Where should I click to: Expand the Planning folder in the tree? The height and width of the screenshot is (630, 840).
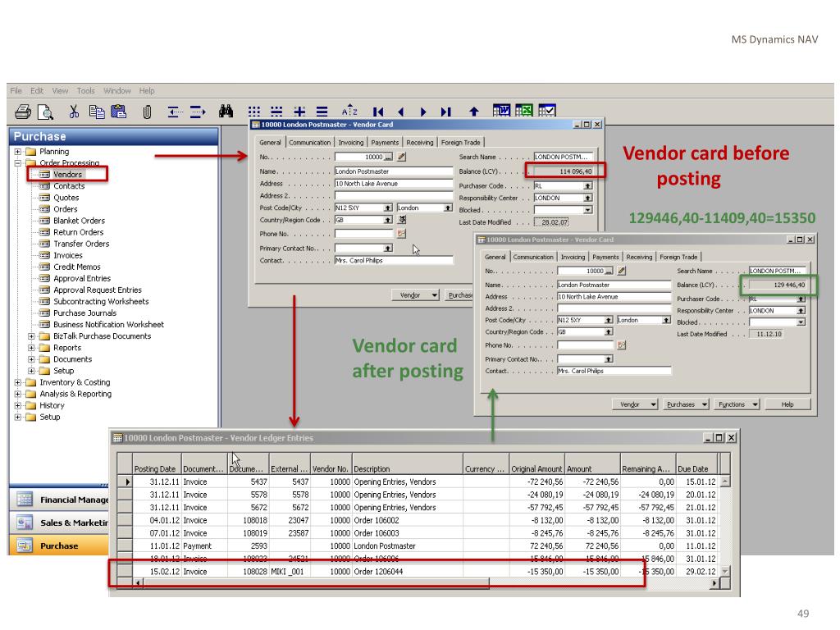click(x=18, y=152)
